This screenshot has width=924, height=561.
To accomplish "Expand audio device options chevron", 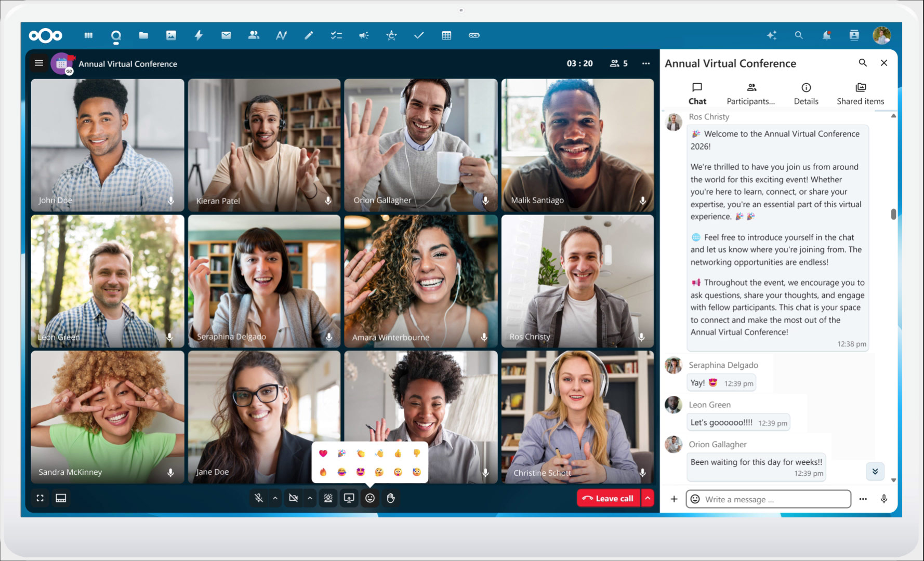I will tap(275, 498).
